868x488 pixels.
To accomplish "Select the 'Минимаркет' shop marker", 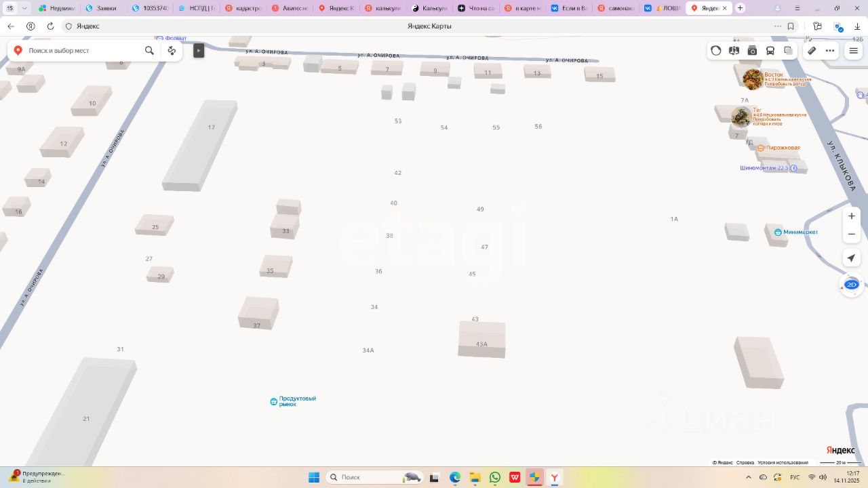I will 796,232.
